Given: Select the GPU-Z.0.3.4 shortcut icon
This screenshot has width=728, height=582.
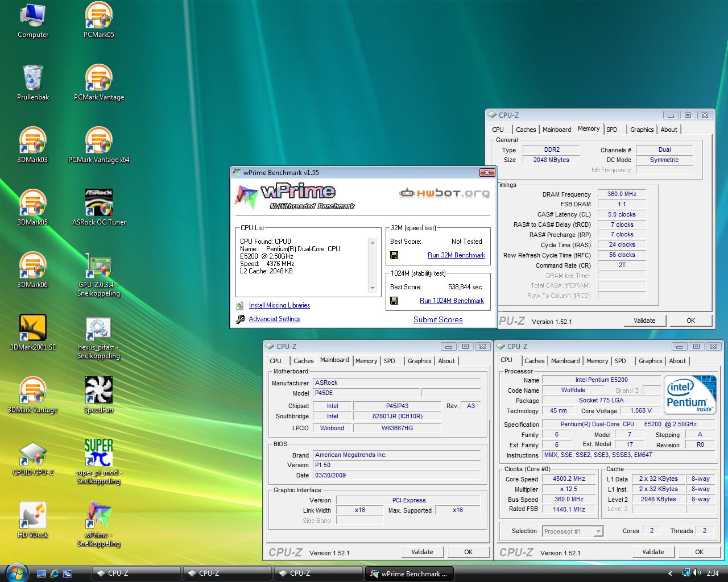Looking at the screenshot, I should [x=98, y=275].
